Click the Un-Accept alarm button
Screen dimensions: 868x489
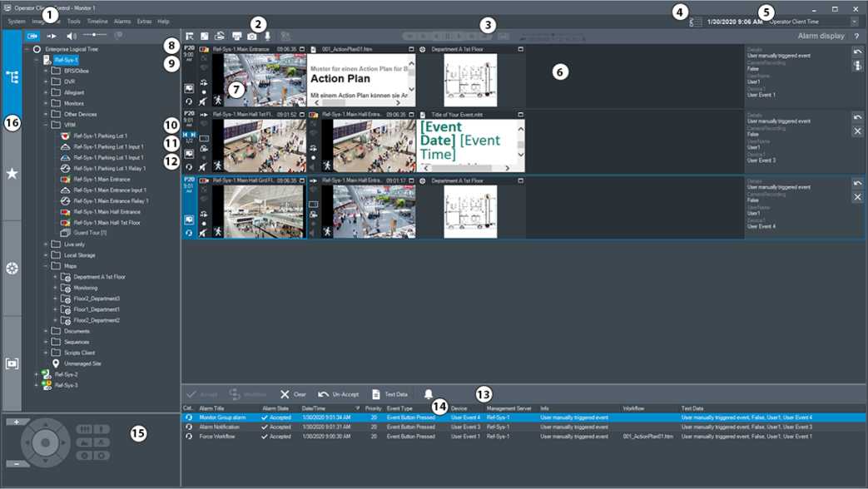(338, 394)
